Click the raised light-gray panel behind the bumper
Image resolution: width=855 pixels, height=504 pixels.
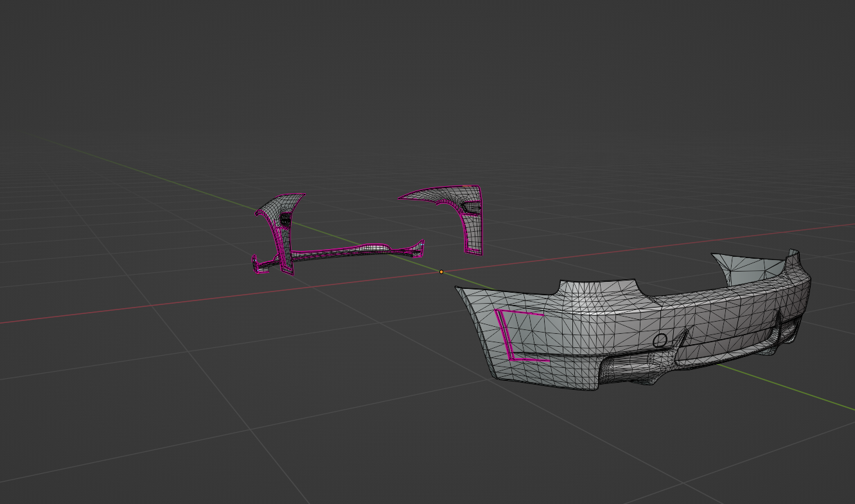tap(748, 268)
